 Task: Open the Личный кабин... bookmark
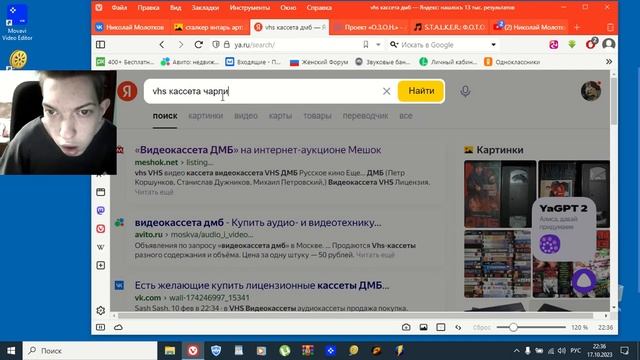click(x=448, y=62)
